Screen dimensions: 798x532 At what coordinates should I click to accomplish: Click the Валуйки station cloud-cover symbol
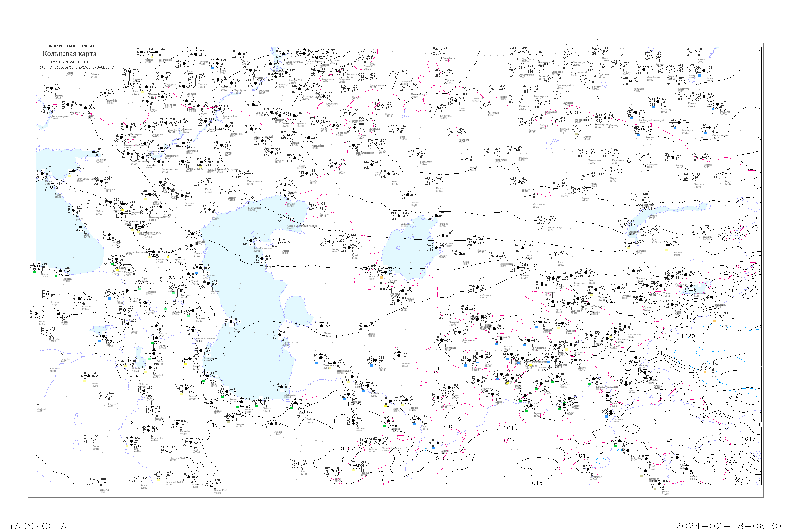pos(105,93)
